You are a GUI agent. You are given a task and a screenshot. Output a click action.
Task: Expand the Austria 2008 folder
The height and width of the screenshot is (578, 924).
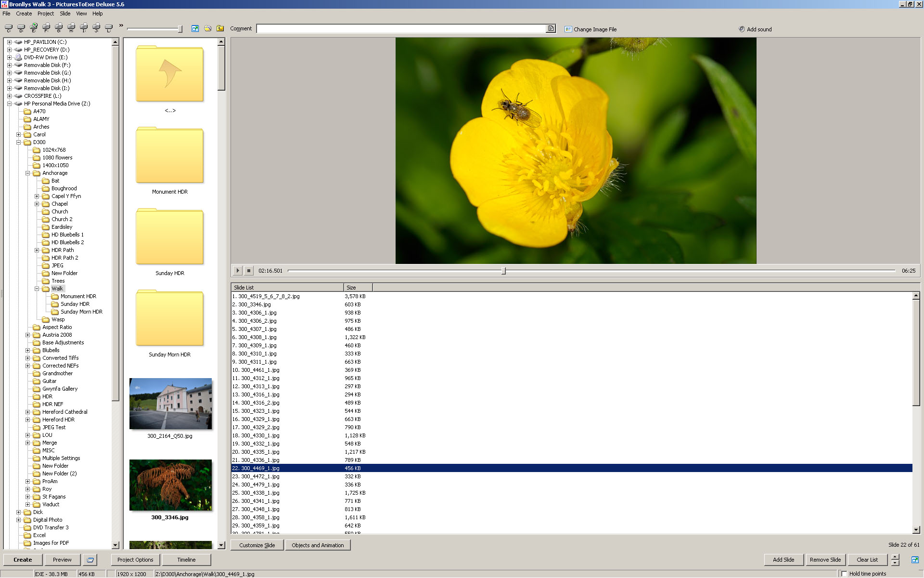pos(27,335)
